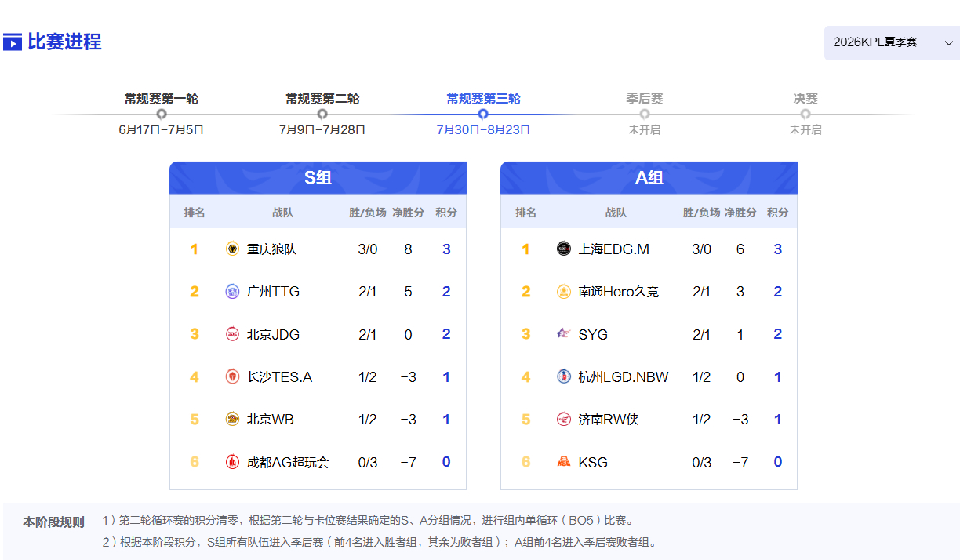The width and height of the screenshot is (960, 560).
Task: Select the 季后赛 stage tab
Action: pyautogui.click(x=645, y=99)
